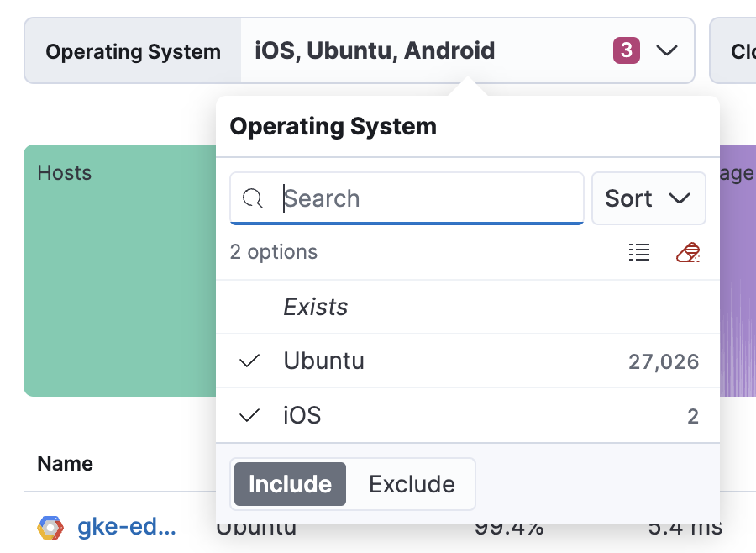756x553 pixels.
Task: Click the Name column header
Action: [x=65, y=463]
